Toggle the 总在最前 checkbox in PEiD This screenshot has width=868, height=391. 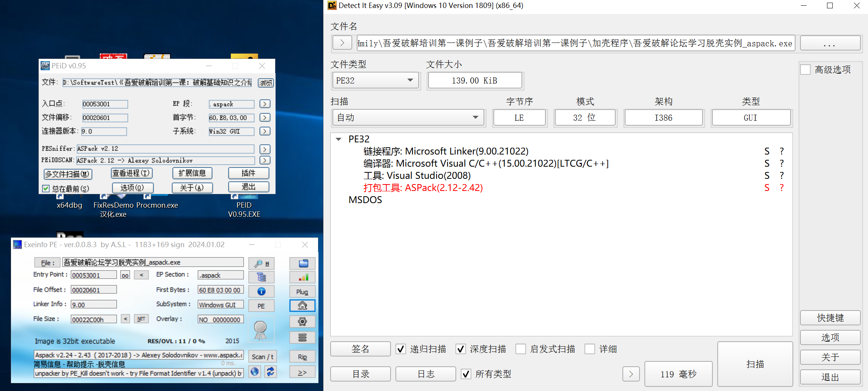46,189
